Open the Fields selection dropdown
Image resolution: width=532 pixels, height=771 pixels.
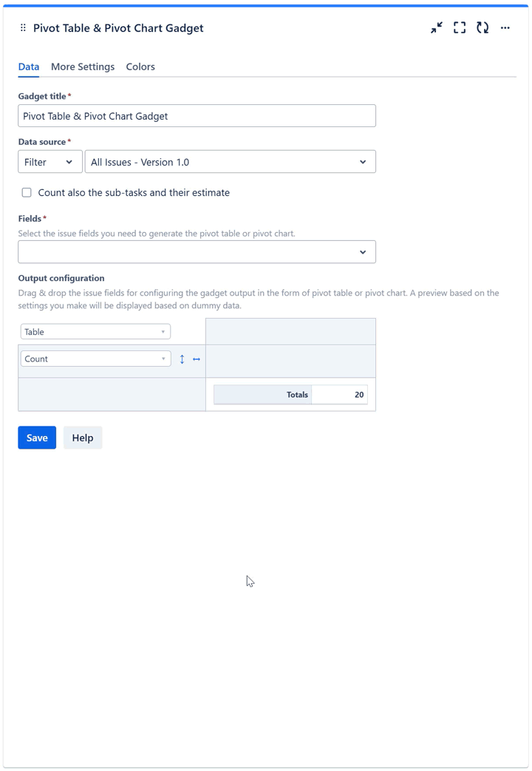(197, 252)
